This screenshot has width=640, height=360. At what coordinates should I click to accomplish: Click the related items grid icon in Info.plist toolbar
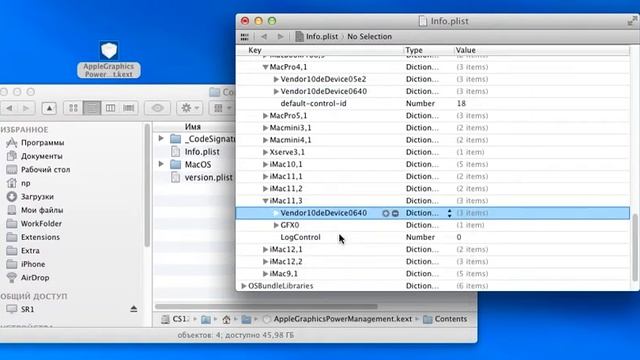coord(244,37)
